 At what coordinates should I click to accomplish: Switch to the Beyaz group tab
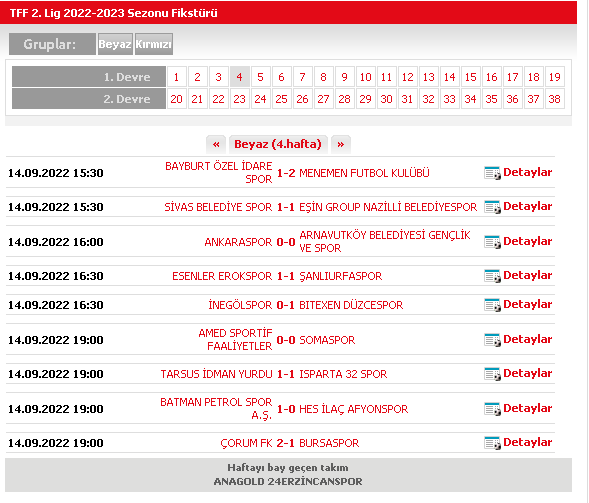(115, 44)
